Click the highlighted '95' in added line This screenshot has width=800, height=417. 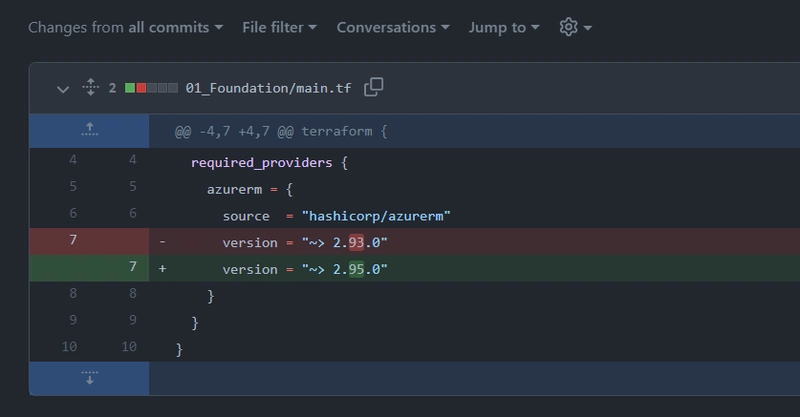click(x=356, y=269)
